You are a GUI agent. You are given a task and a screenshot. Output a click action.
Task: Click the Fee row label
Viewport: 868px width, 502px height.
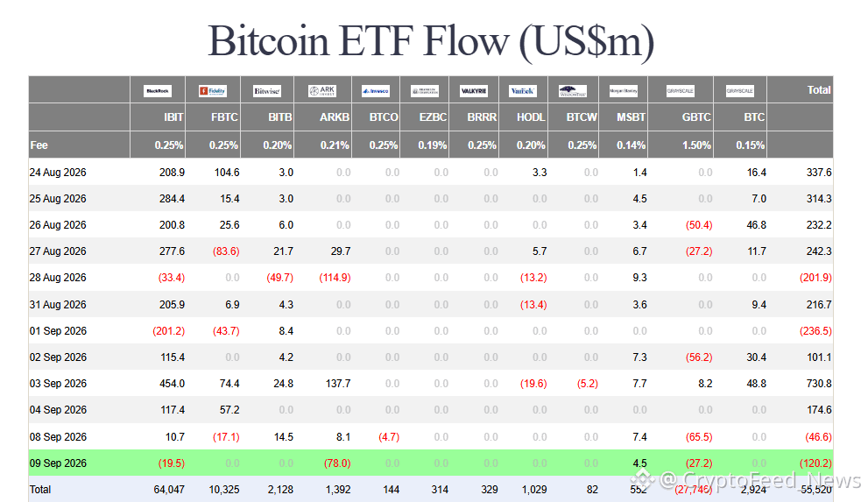tap(39, 145)
